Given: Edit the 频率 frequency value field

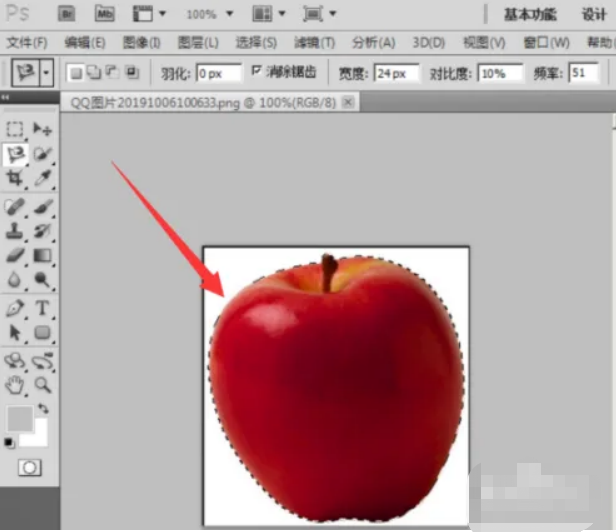Looking at the screenshot, I should pyautogui.click(x=584, y=73).
